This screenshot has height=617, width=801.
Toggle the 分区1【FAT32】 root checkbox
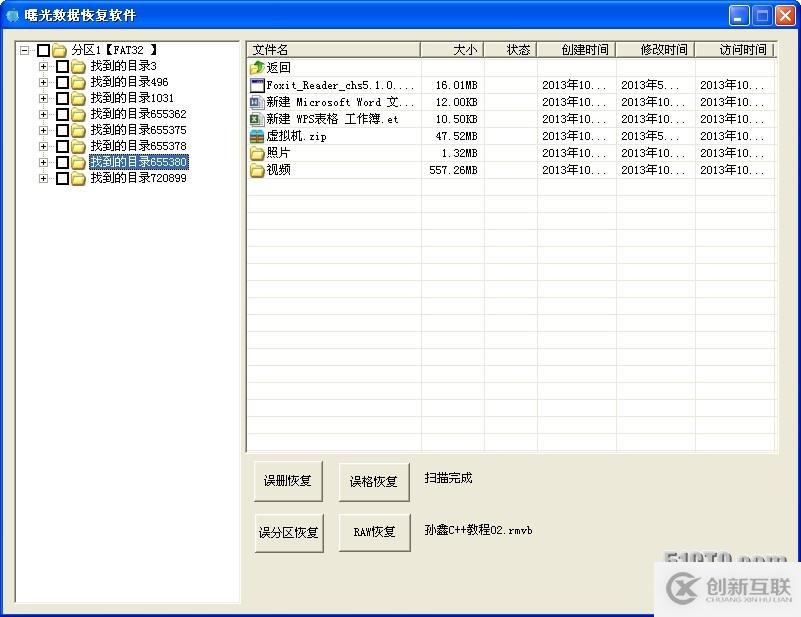(x=43, y=50)
